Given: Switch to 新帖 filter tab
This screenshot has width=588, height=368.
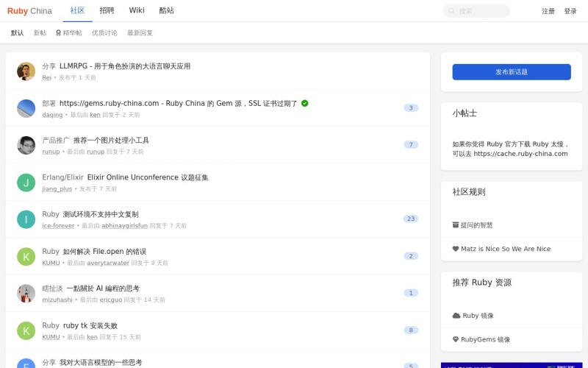Looking at the screenshot, I should click(40, 32).
